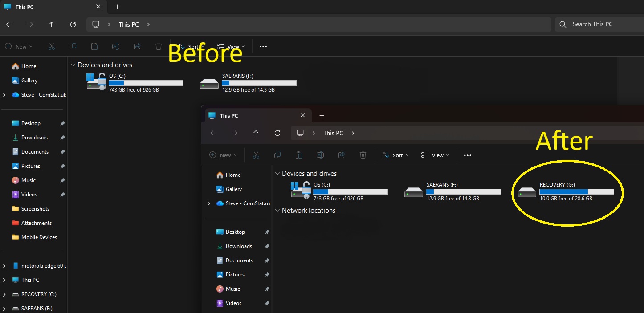Click This PC in back address bar

[129, 24]
